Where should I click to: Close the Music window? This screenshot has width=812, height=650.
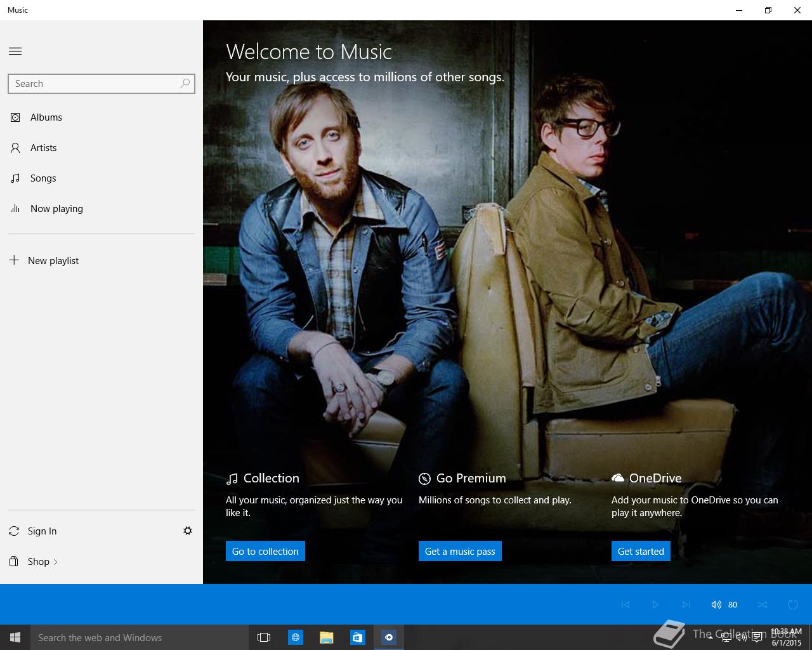coord(797,10)
